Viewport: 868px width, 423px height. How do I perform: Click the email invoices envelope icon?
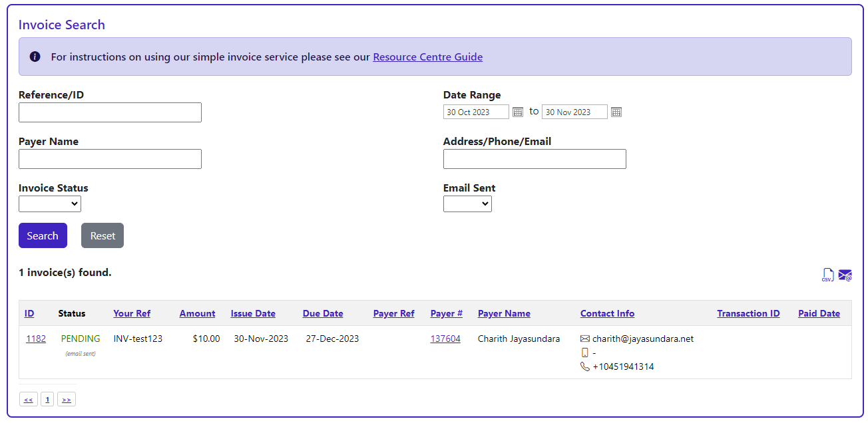[845, 275]
